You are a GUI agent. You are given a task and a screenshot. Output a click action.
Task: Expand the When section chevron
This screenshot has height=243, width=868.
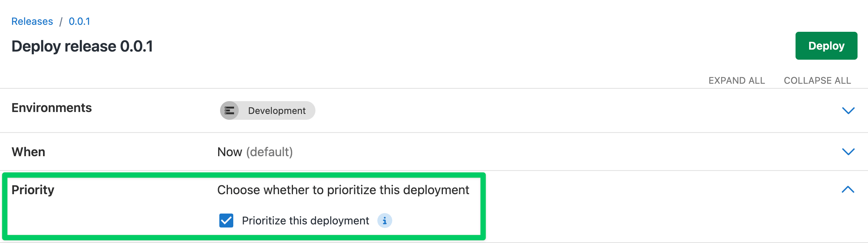[x=848, y=152]
